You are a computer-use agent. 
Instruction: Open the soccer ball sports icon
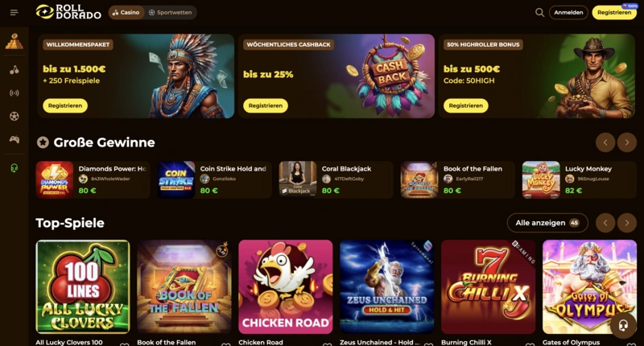(x=14, y=117)
